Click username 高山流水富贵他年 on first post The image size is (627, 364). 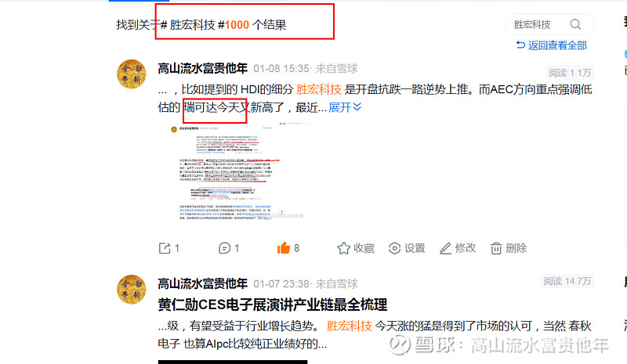coord(203,68)
